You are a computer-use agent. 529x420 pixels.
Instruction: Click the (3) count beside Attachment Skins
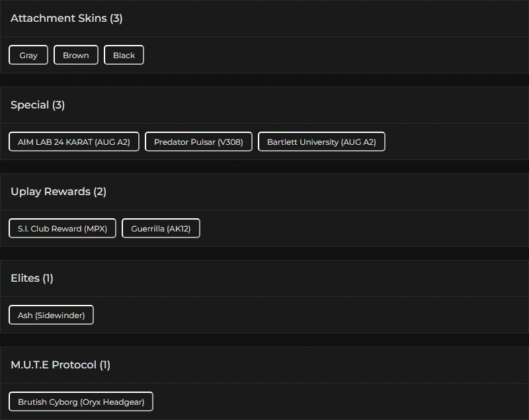coord(116,19)
